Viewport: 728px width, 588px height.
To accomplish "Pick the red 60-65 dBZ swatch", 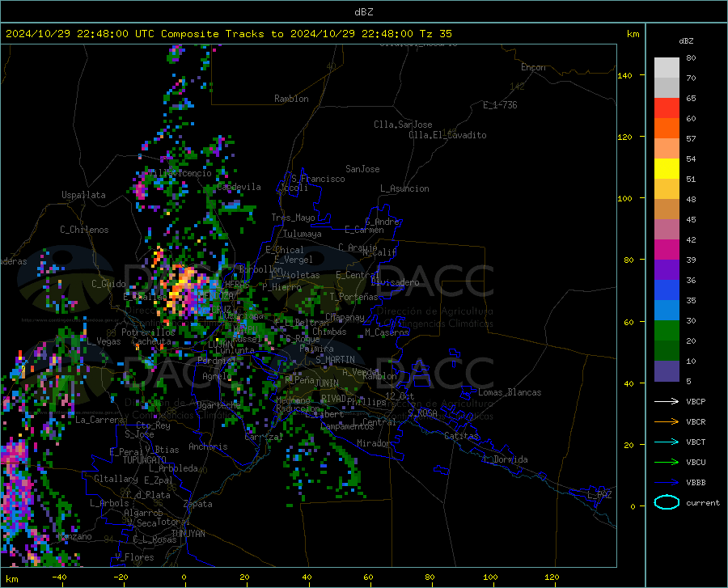I will coord(667,108).
